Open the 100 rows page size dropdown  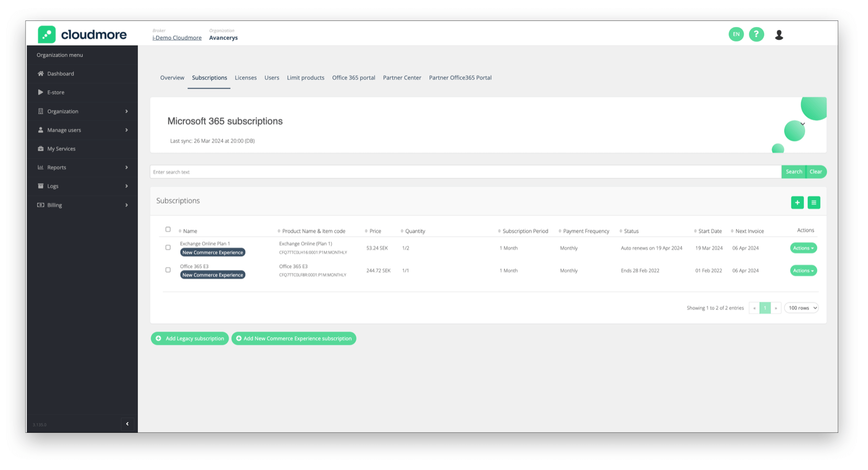pos(801,308)
